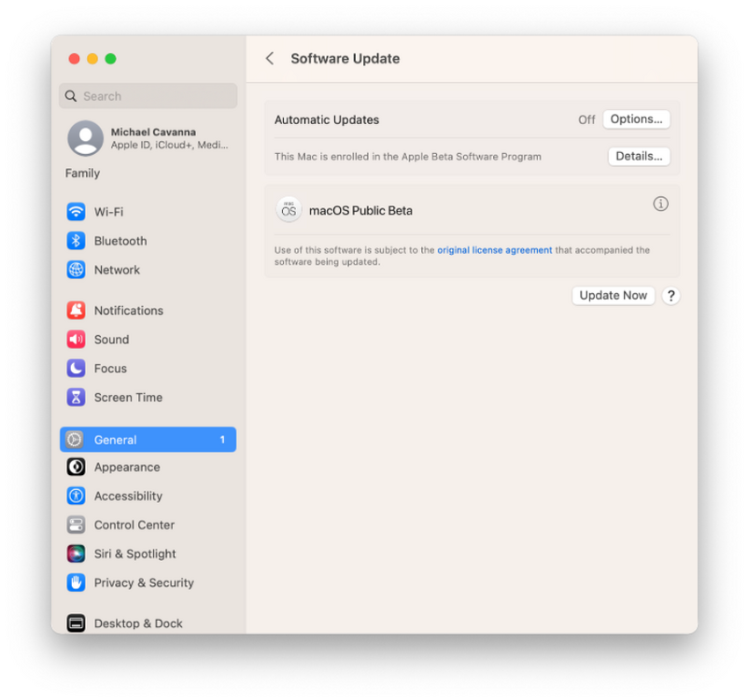
Task: Open Screen Time settings
Action: click(x=148, y=398)
